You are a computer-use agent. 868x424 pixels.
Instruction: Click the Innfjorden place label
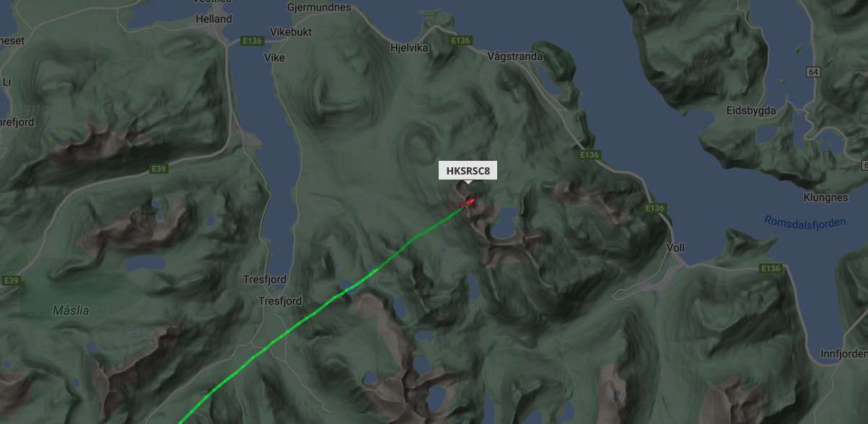pyautogui.click(x=844, y=354)
